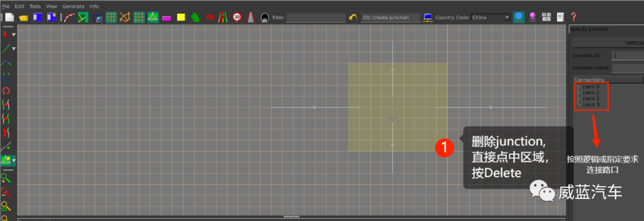Click the gray road narrowing icon

pos(250,17)
